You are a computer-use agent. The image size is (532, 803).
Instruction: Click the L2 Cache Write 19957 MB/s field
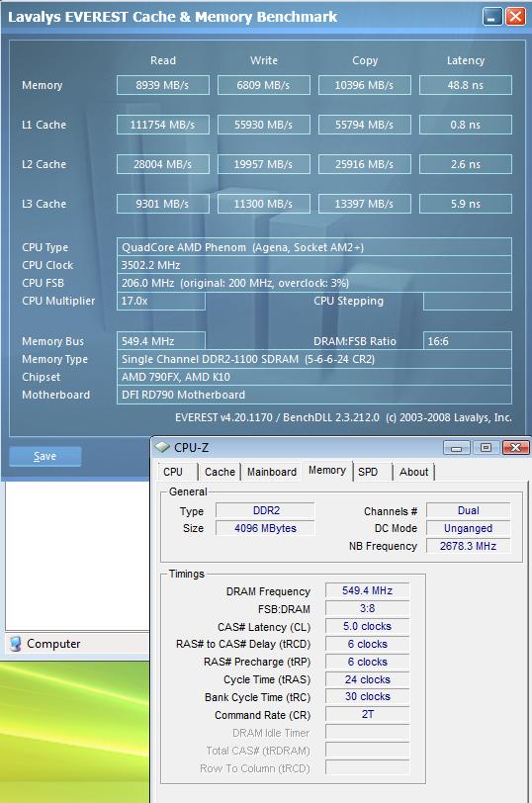(x=264, y=164)
